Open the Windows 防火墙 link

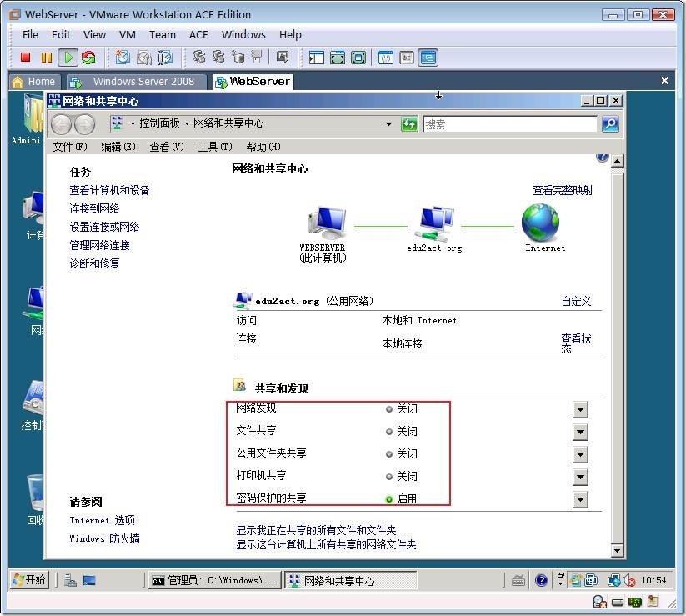tap(104, 538)
